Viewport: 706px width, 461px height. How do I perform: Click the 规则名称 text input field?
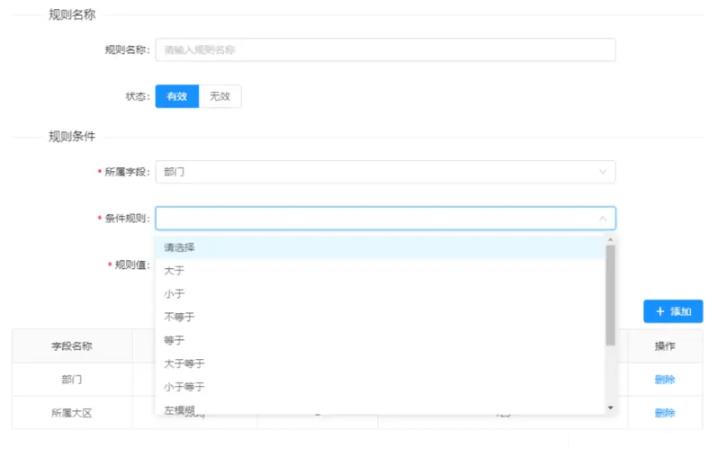click(x=385, y=49)
